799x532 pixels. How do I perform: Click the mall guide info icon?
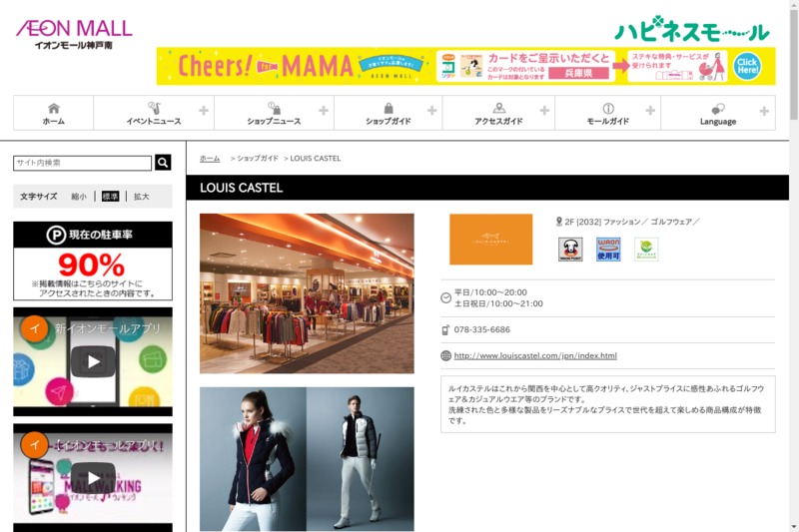608,109
